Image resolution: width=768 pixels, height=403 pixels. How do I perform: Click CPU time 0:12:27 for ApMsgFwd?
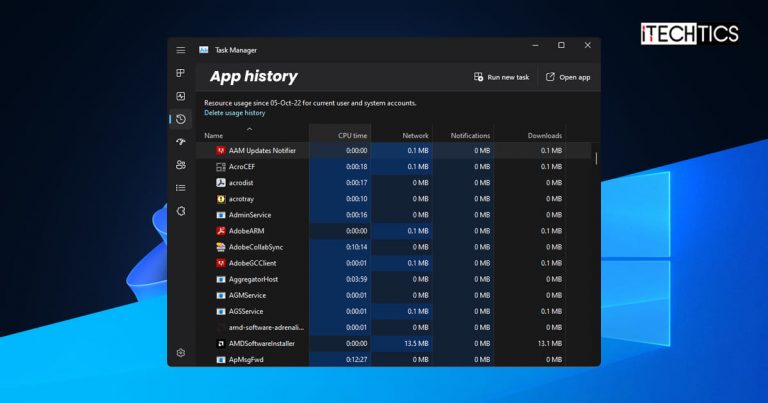356,359
